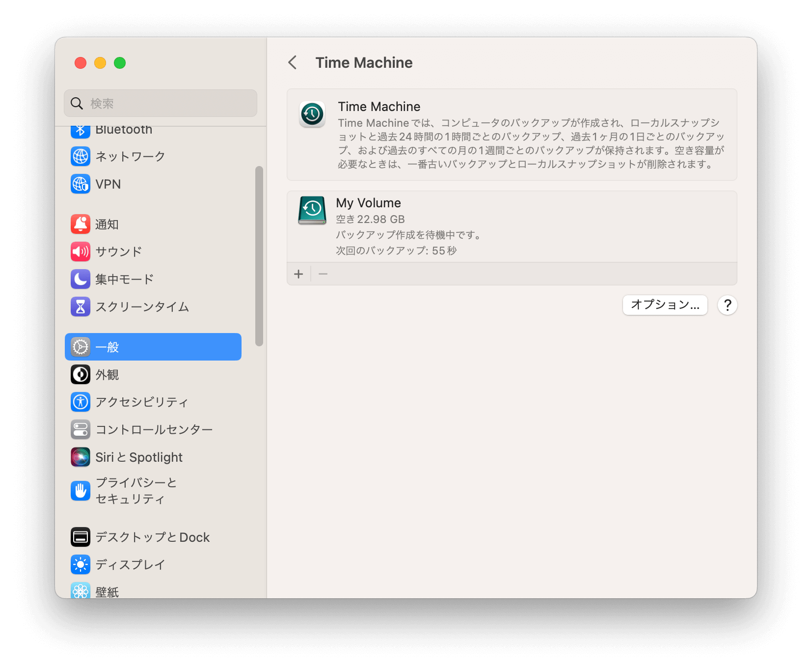The height and width of the screenshot is (671, 812).
Task: Click the コントロールセンター switches icon
Action: (81, 429)
